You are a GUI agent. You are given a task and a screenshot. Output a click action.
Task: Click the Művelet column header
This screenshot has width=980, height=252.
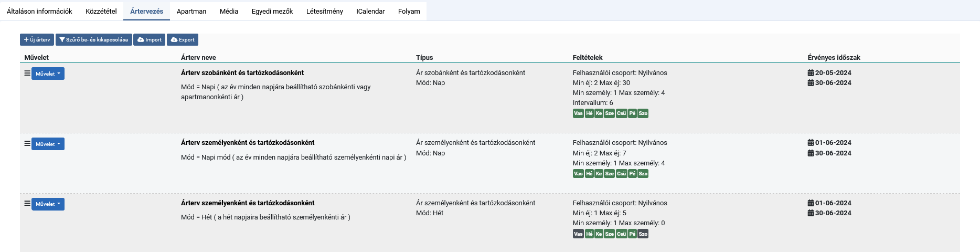coord(37,58)
